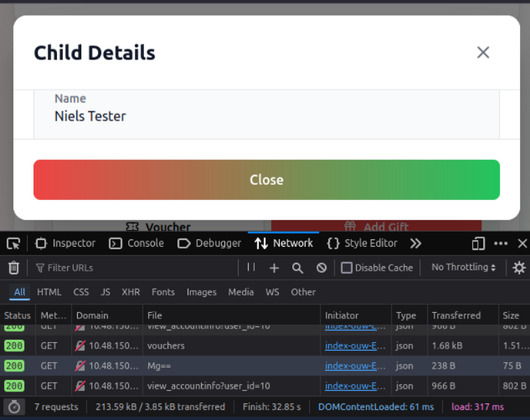The height and width of the screenshot is (420, 530).
Task: Pause network recording
Action: [x=251, y=268]
